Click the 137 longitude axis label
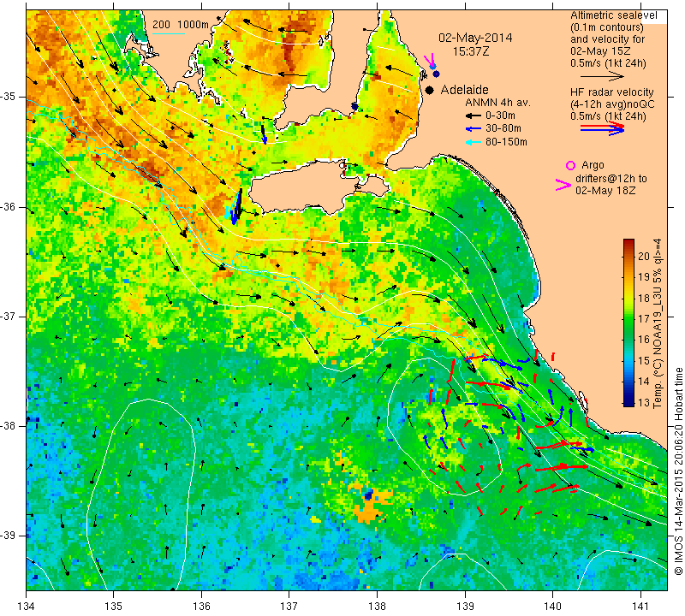The image size is (685, 616). point(289,607)
